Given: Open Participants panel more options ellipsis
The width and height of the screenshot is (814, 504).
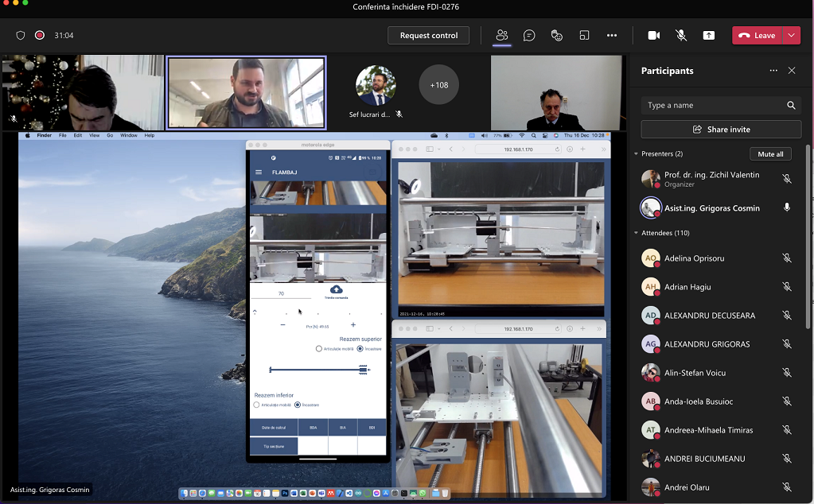Looking at the screenshot, I should pyautogui.click(x=773, y=71).
